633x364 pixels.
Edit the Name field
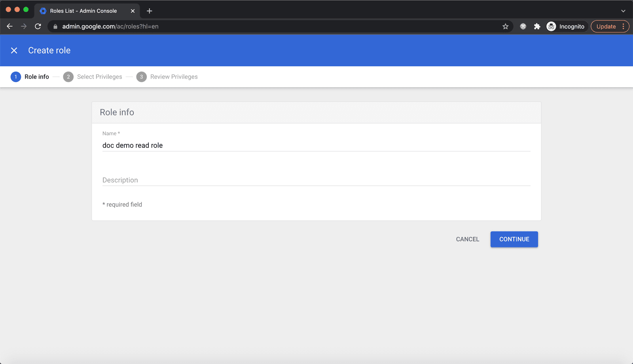click(316, 145)
